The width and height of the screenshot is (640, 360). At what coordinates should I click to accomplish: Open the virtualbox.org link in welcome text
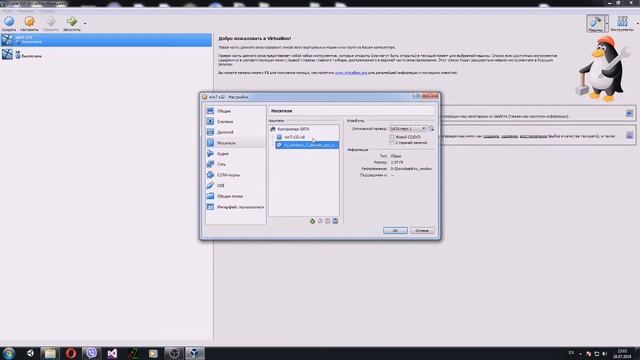click(351, 73)
